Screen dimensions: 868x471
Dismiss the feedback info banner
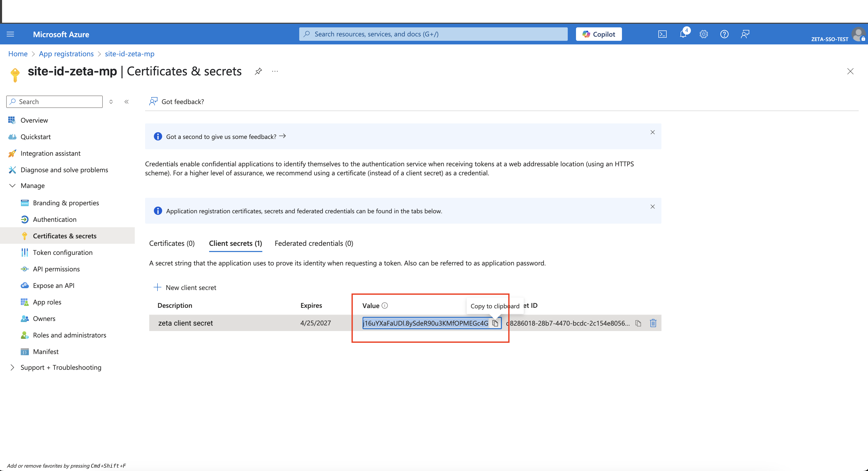tap(652, 132)
